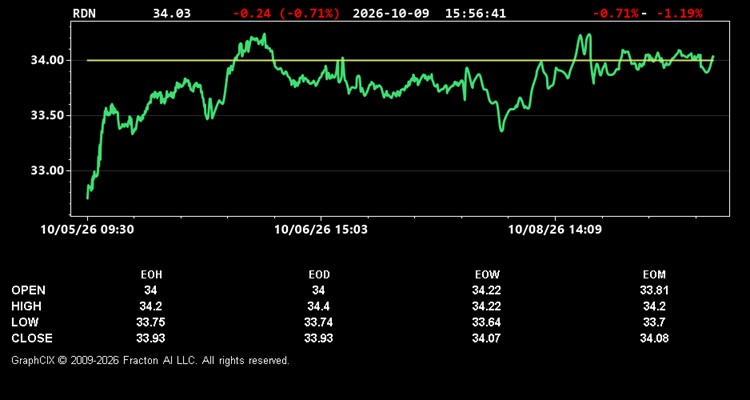Click the EOM close value 34.08
This screenshot has width=750, height=400.
click(654, 338)
